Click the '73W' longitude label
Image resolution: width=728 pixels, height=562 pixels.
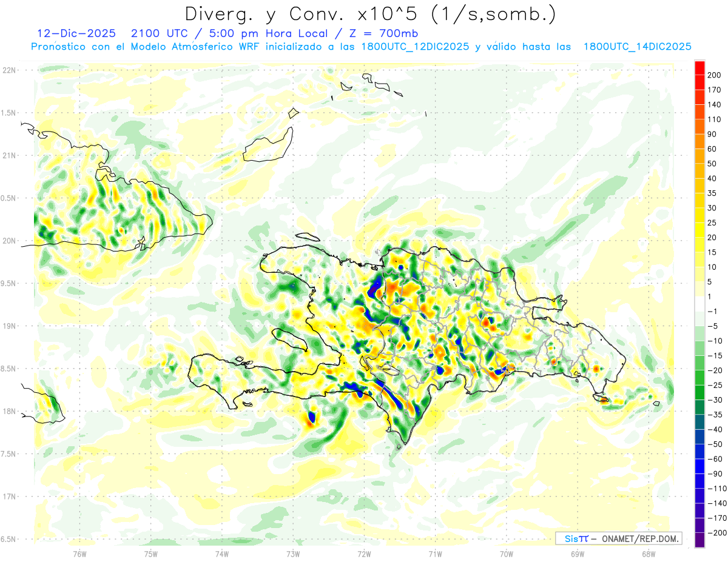pyautogui.click(x=293, y=553)
